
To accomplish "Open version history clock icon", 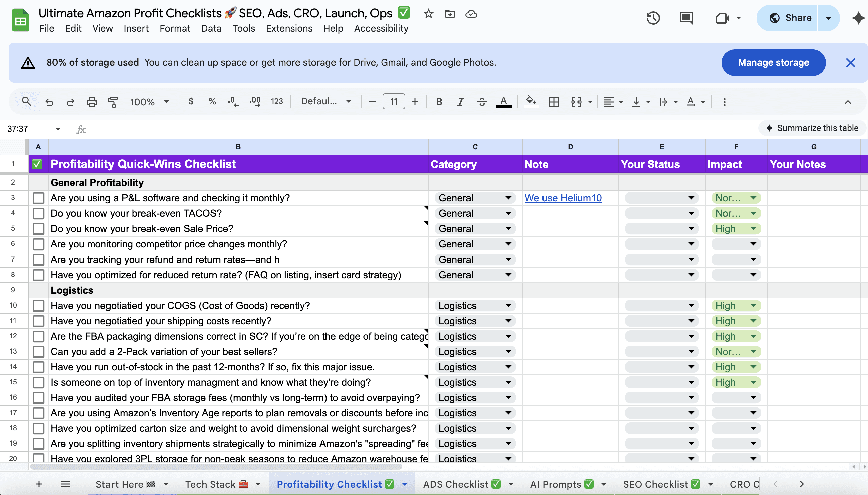I will click(653, 18).
